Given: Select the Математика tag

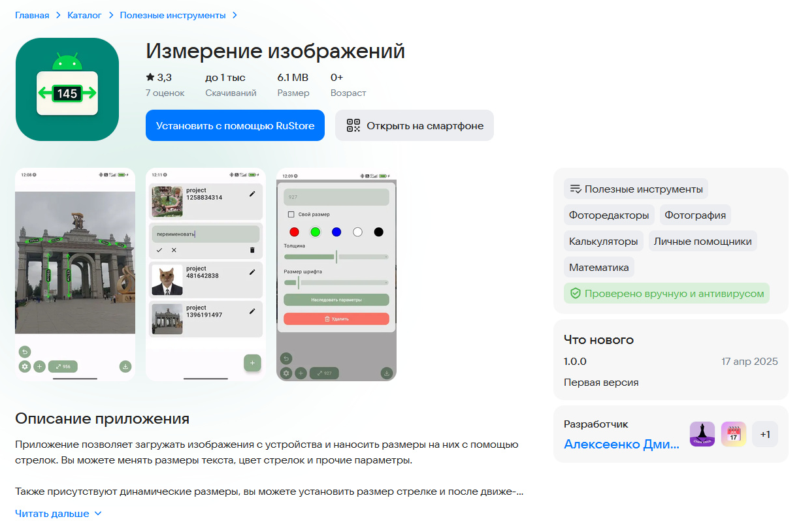Looking at the screenshot, I should 599,267.
